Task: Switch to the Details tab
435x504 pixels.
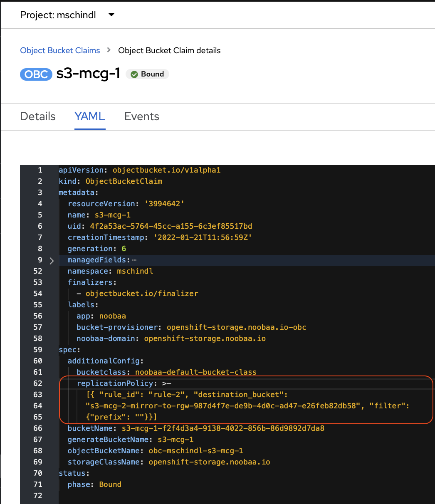Action: pos(38,116)
